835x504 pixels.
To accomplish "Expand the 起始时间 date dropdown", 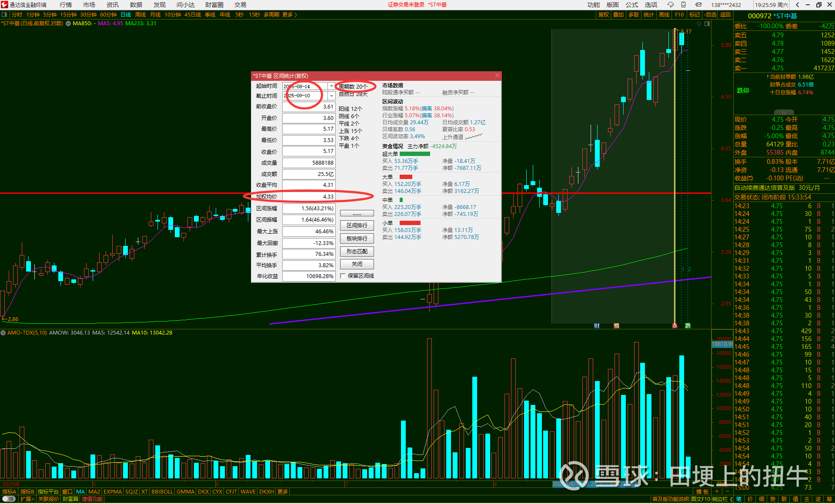I will (331, 86).
